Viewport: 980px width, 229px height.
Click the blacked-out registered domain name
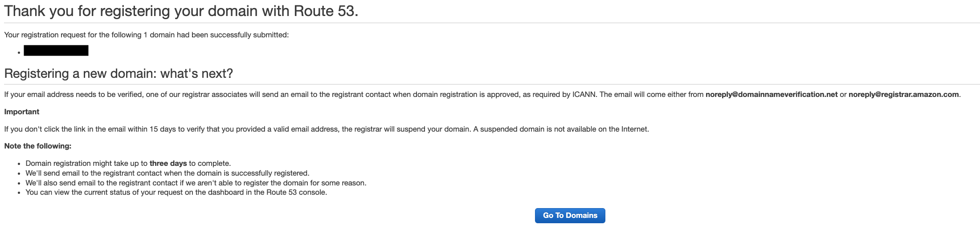pos(56,51)
